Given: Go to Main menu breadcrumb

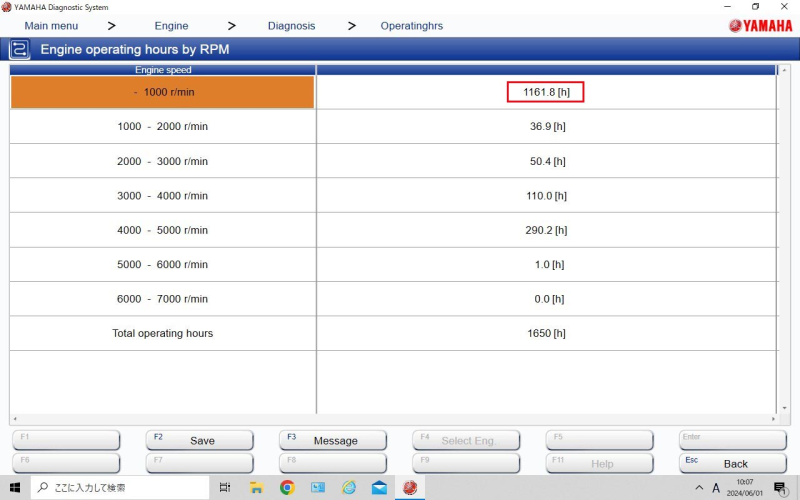Looking at the screenshot, I should click(51, 26).
